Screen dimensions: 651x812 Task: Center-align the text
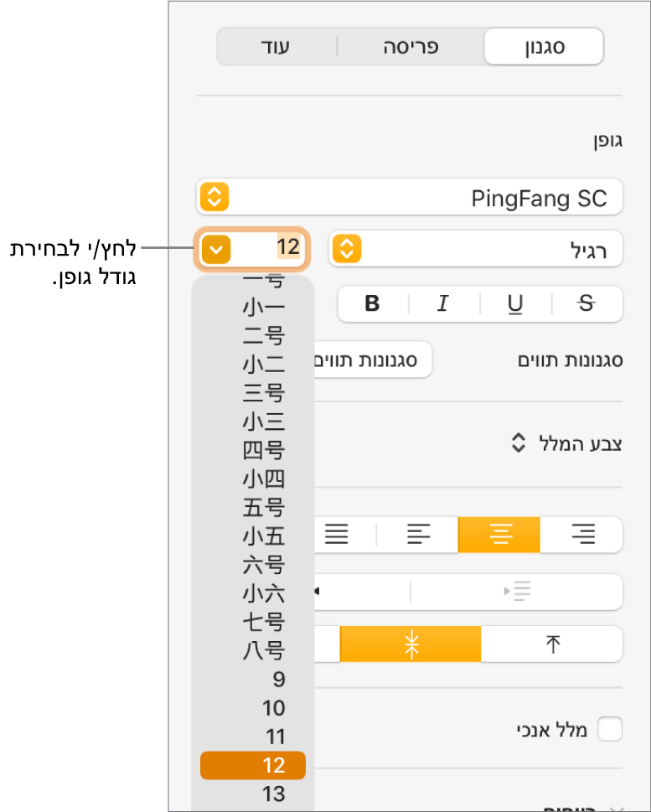(x=499, y=534)
